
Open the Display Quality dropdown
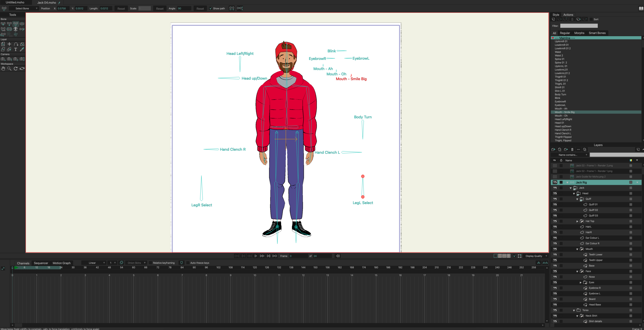click(x=536, y=256)
